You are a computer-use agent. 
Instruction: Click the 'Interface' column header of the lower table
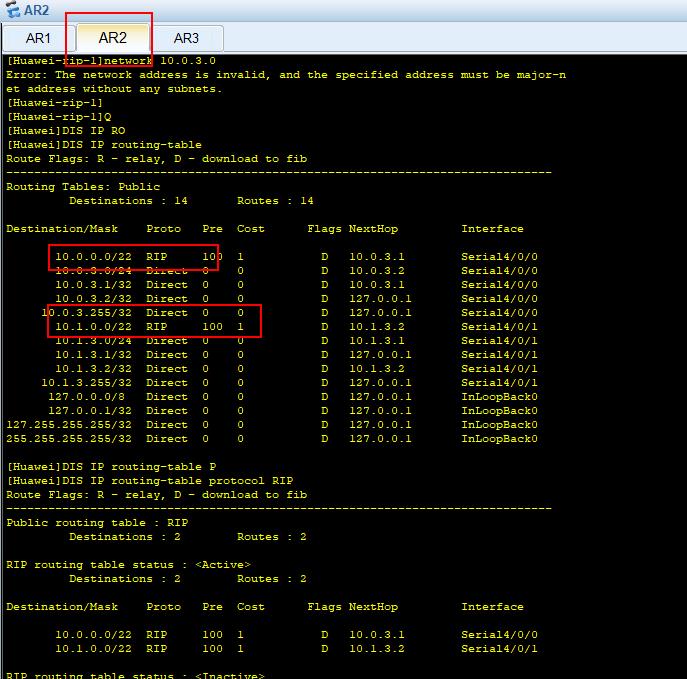coord(492,607)
